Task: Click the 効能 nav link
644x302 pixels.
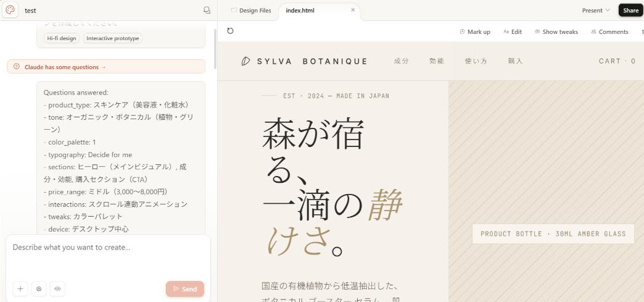Action: point(437,61)
